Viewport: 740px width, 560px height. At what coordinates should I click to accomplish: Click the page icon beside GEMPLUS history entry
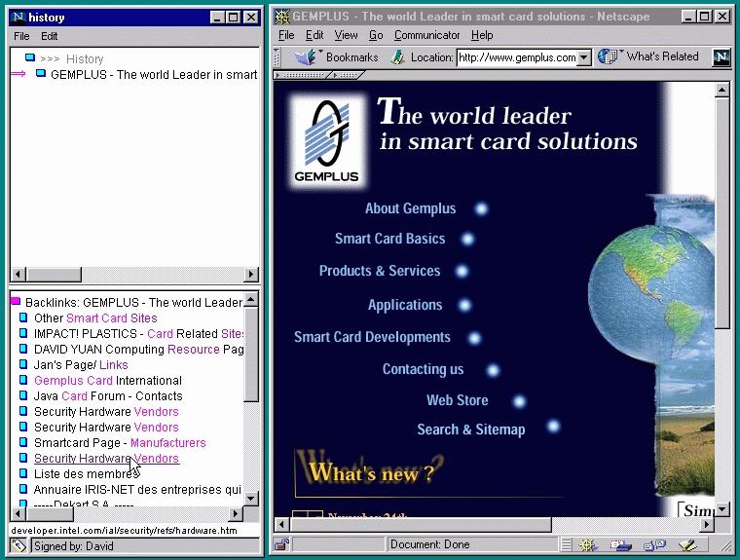(x=41, y=73)
